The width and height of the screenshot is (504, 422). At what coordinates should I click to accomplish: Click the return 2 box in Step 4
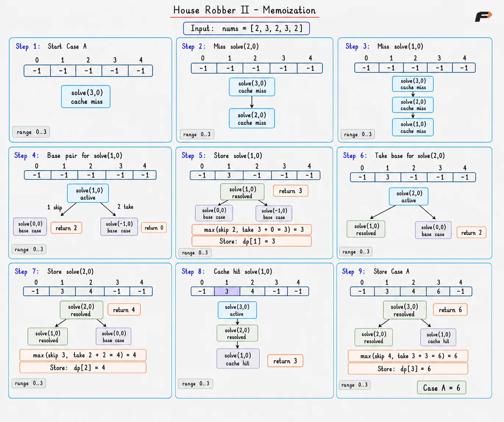tap(66, 228)
